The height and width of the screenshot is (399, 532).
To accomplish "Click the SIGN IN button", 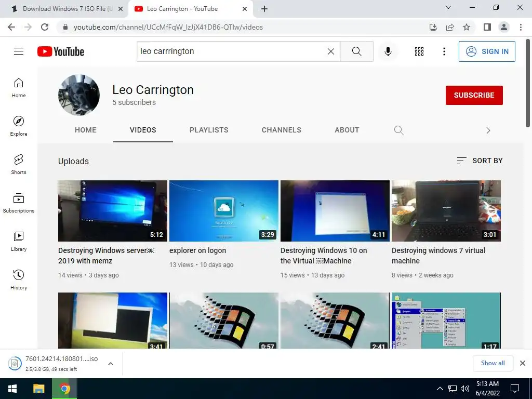I will [x=487, y=51].
